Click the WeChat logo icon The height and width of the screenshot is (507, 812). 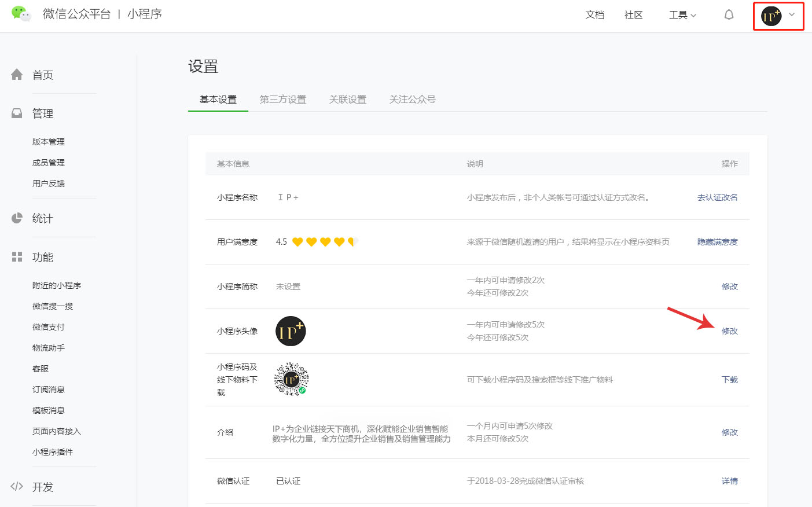[x=21, y=14]
